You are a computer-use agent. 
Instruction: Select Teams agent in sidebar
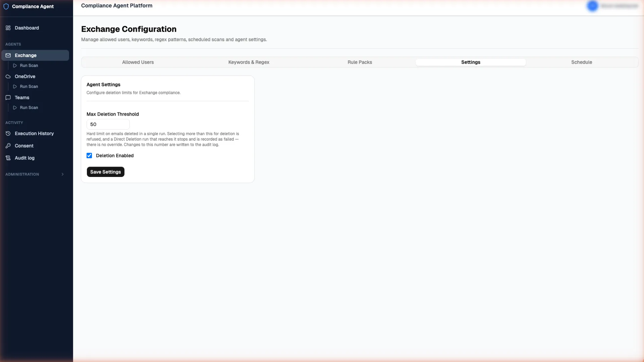[35, 98]
